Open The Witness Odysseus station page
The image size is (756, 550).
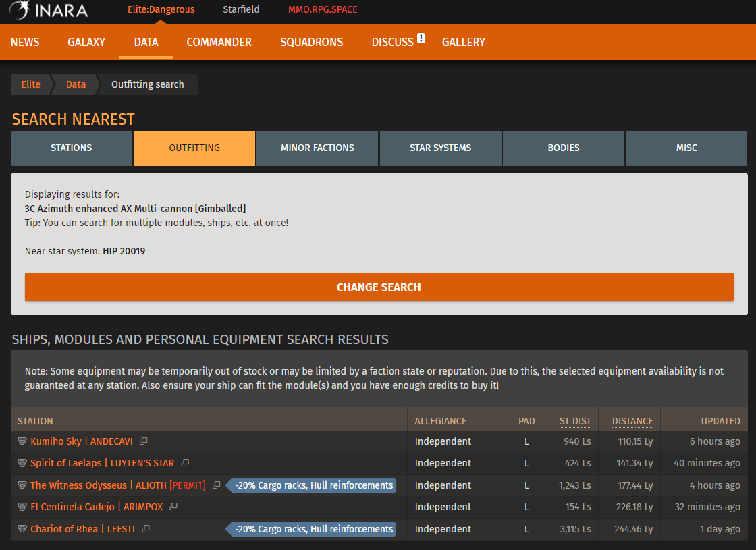78,485
